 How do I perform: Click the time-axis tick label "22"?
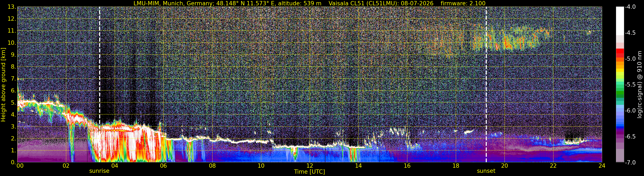(x=553, y=166)
